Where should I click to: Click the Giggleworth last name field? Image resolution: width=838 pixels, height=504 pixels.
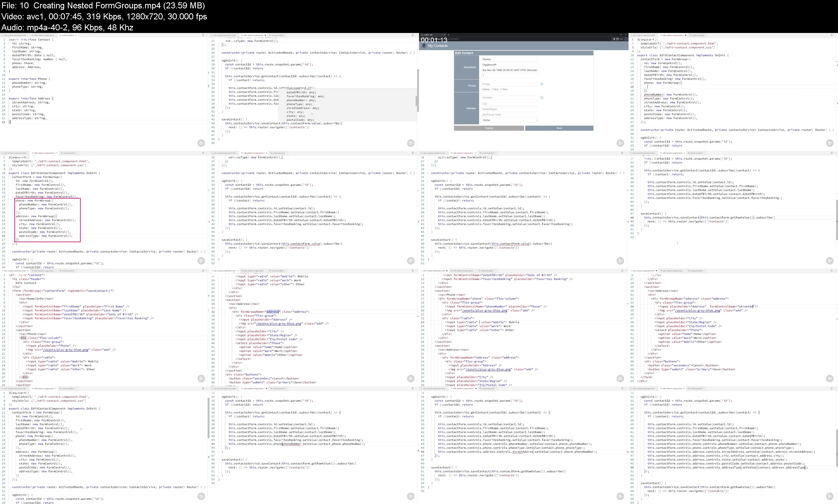coord(510,65)
